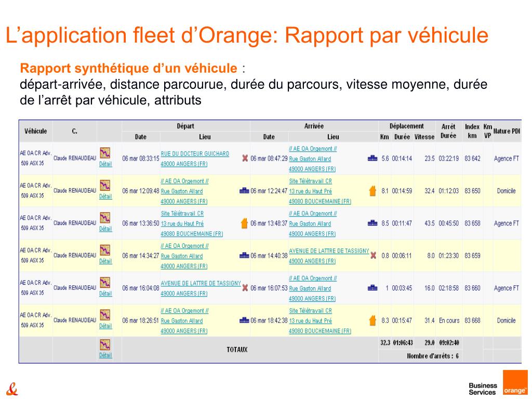
Task: Select the index km value 83 668
Action: tap(472, 320)
